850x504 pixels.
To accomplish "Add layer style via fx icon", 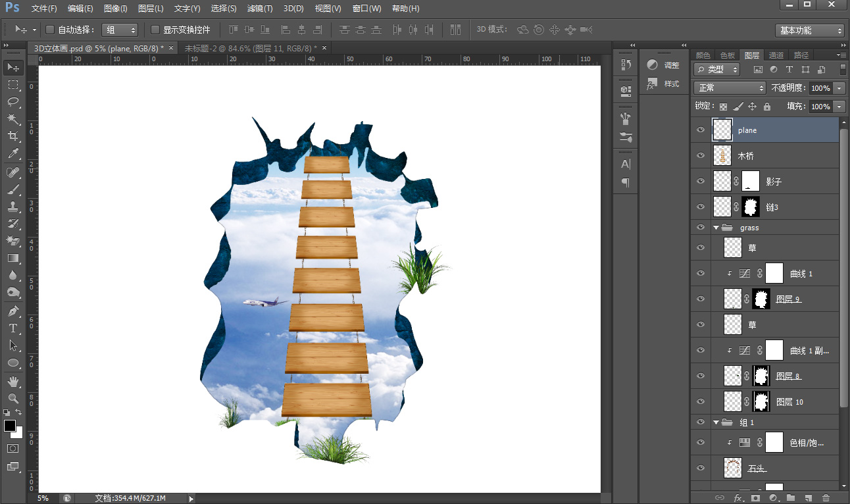I will point(738,498).
